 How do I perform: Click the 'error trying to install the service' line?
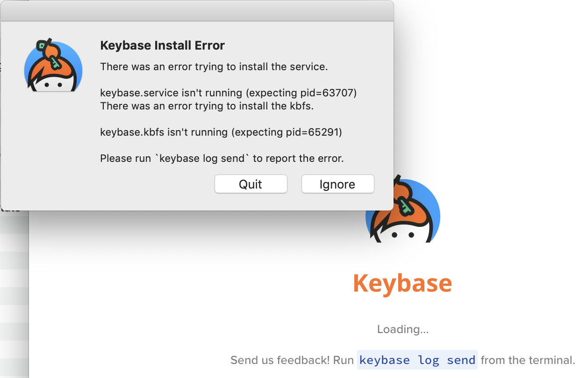pyautogui.click(x=214, y=66)
